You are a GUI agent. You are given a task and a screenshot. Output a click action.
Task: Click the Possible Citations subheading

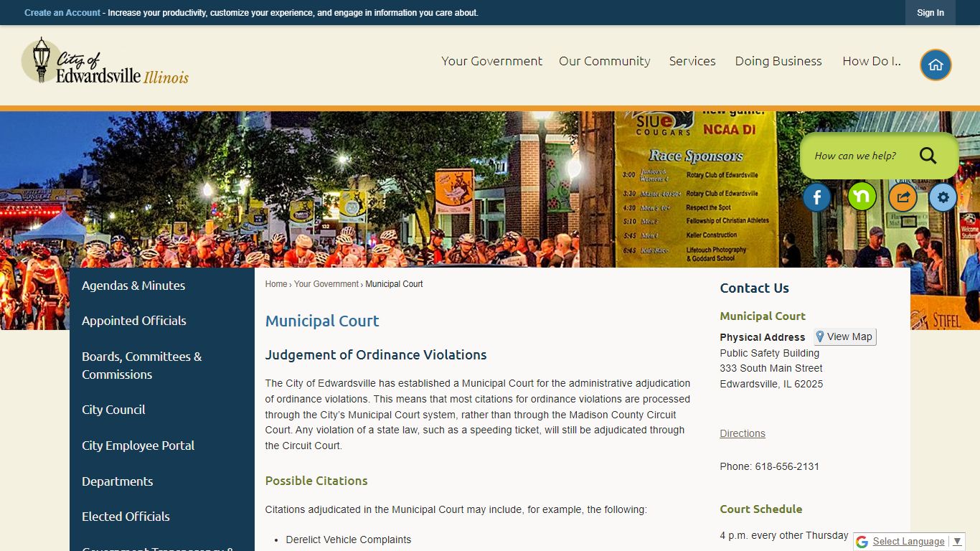tap(316, 481)
